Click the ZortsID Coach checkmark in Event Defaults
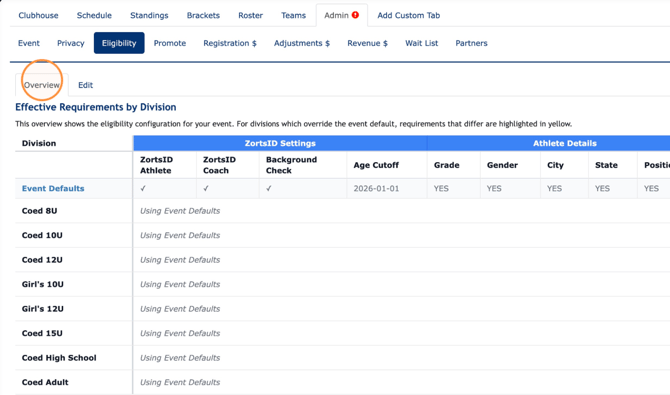 [x=206, y=188]
